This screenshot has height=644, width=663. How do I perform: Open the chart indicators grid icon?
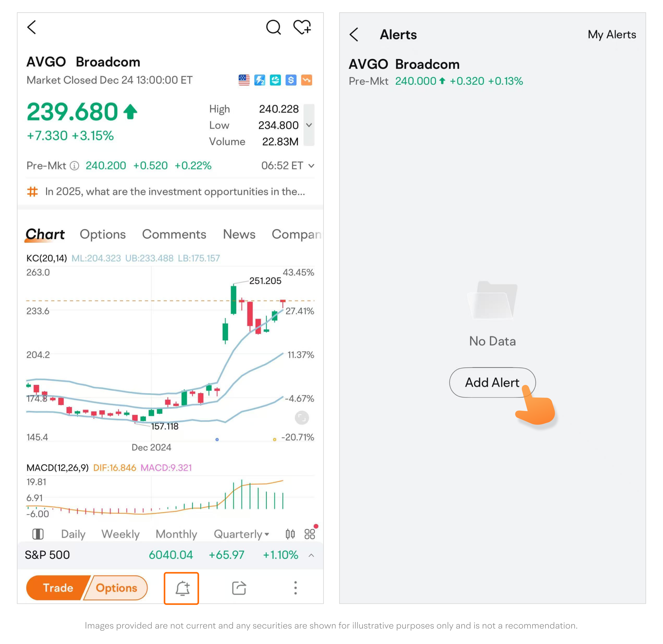click(x=309, y=534)
